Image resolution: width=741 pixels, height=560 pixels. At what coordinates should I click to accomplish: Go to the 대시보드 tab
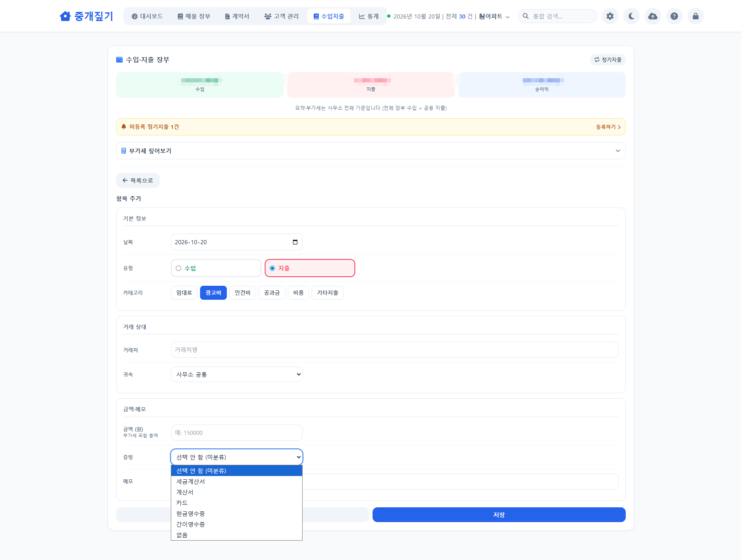tap(147, 16)
